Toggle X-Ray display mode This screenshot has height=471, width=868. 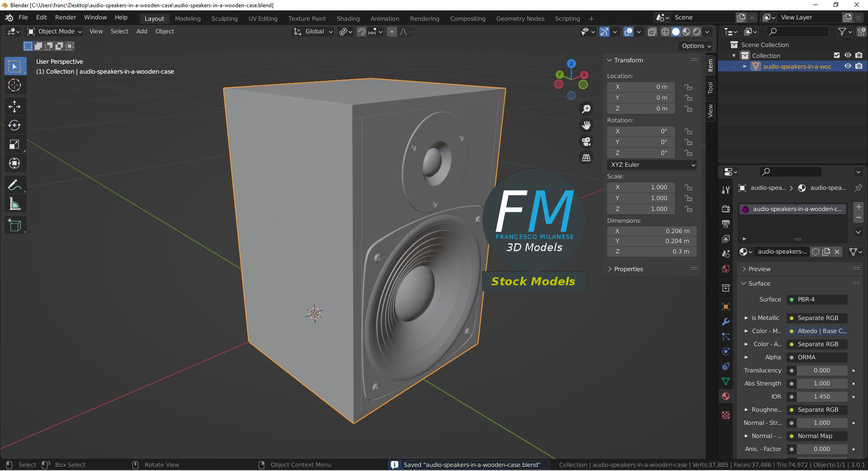652,32
